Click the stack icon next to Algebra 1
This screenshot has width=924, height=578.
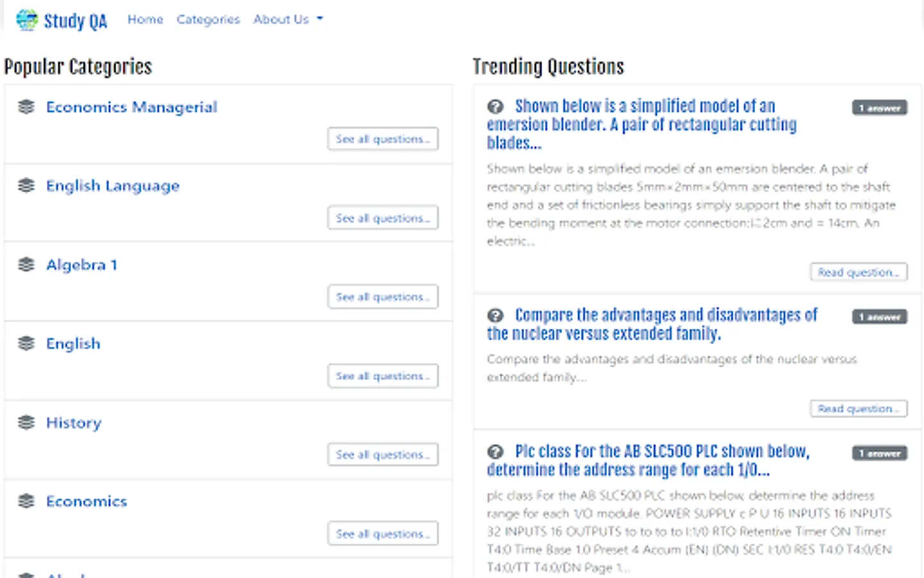pyautogui.click(x=26, y=265)
